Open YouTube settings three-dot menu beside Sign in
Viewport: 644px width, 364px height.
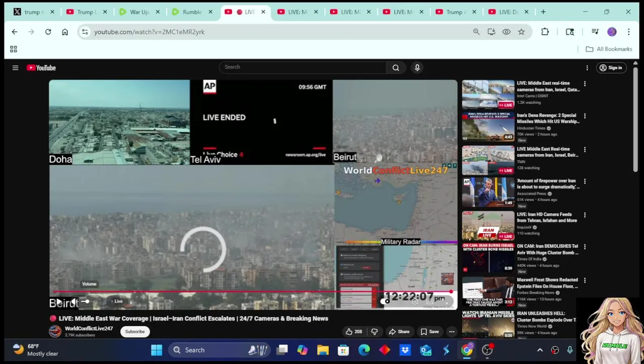point(587,68)
